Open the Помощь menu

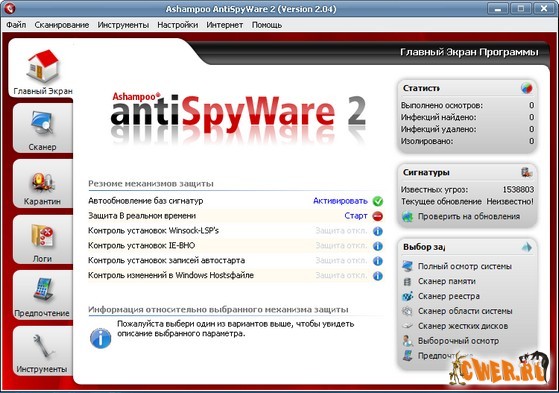click(x=267, y=25)
